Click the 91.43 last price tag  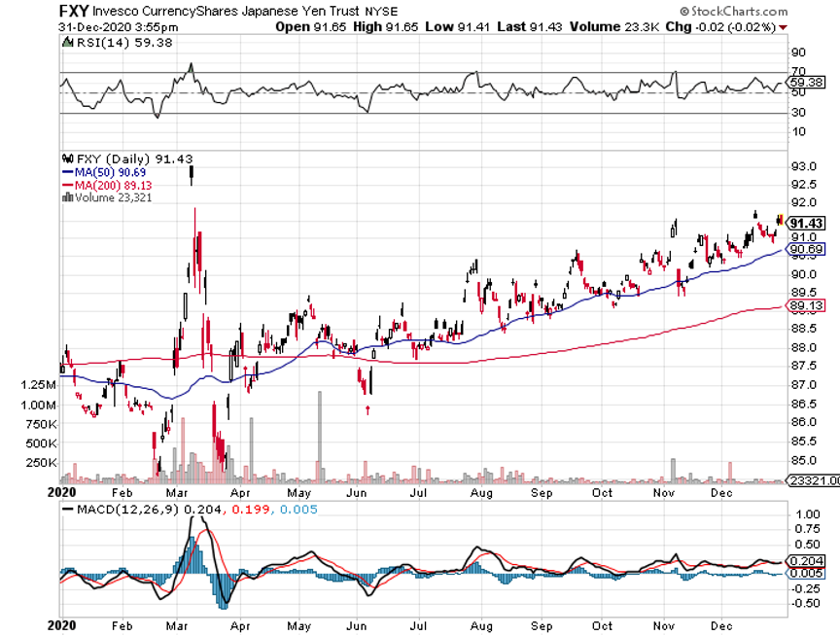[x=806, y=224]
